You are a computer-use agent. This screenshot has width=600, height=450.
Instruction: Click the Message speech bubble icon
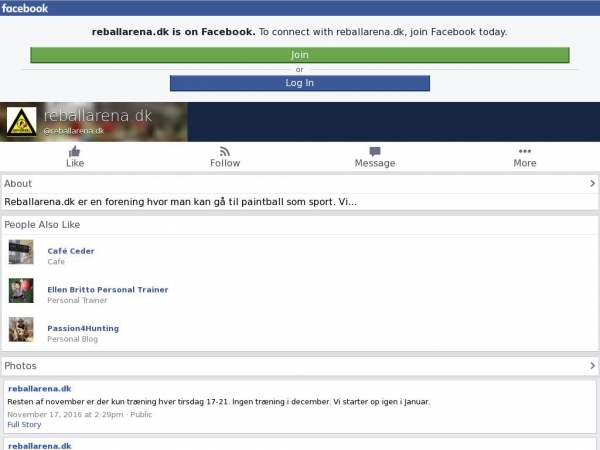point(375,152)
